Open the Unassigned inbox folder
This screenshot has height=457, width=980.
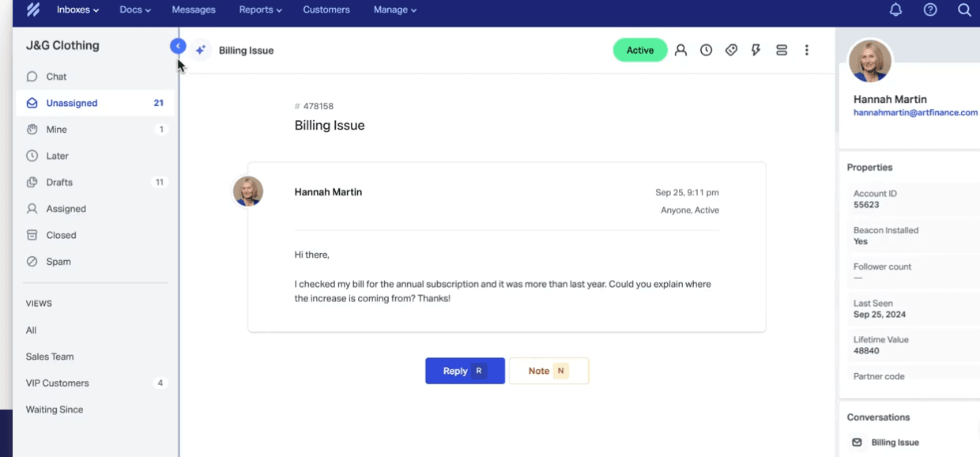[x=71, y=103]
